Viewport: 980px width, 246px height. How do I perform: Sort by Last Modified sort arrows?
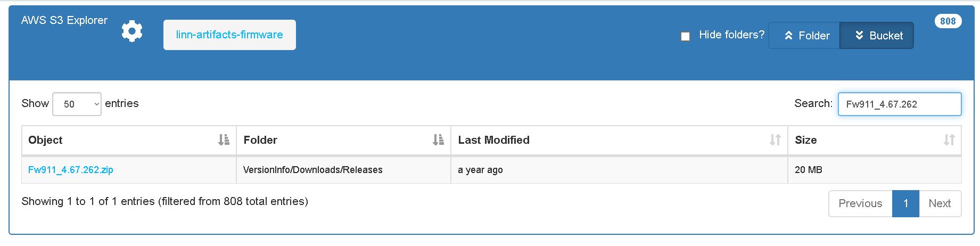click(775, 140)
